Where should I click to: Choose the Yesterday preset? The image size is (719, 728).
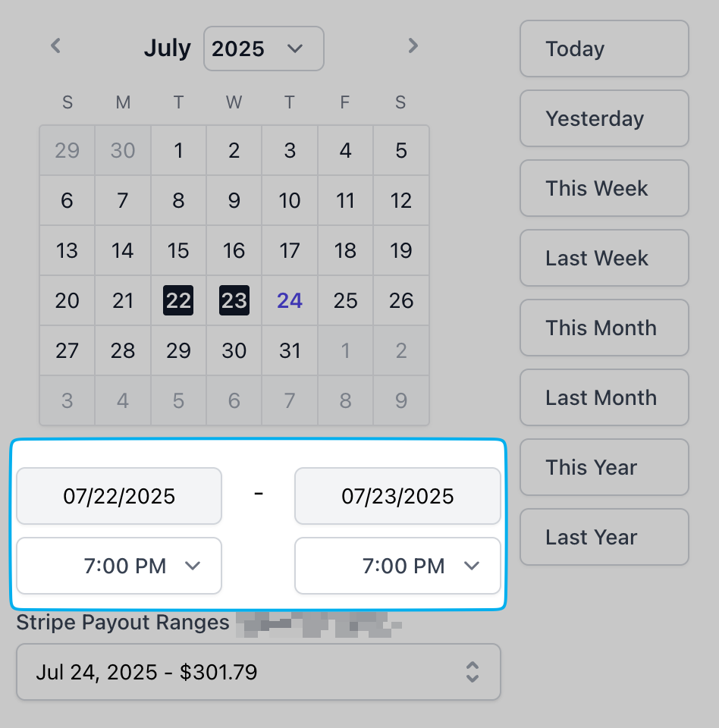(604, 118)
